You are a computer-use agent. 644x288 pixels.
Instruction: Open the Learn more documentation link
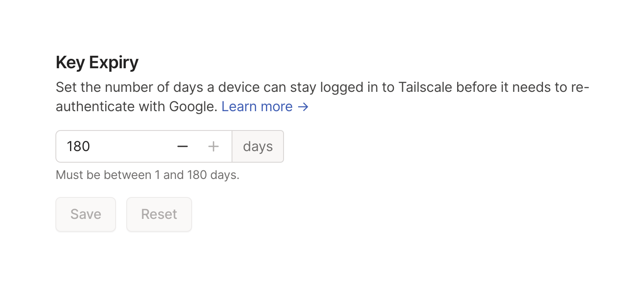[x=256, y=106]
